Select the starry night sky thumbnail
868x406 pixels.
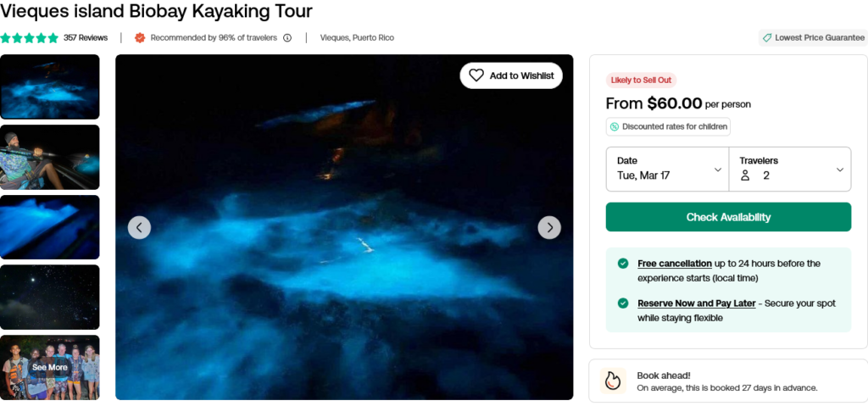tap(50, 297)
